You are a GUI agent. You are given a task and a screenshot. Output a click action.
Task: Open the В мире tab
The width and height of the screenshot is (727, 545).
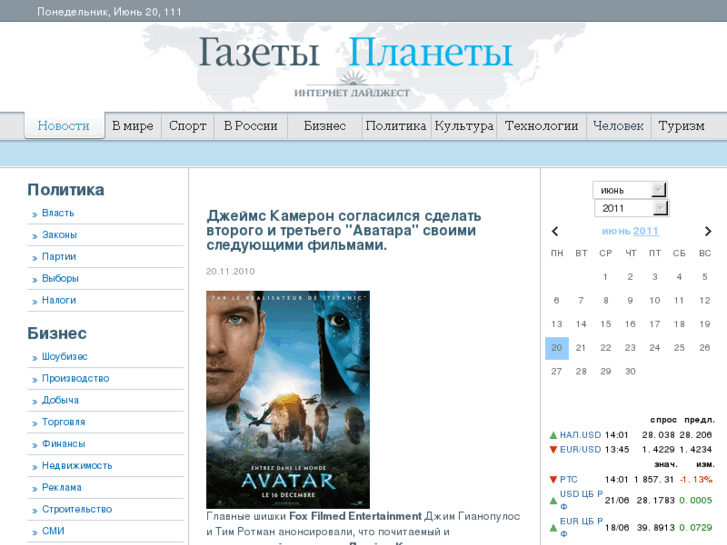pyautogui.click(x=133, y=126)
